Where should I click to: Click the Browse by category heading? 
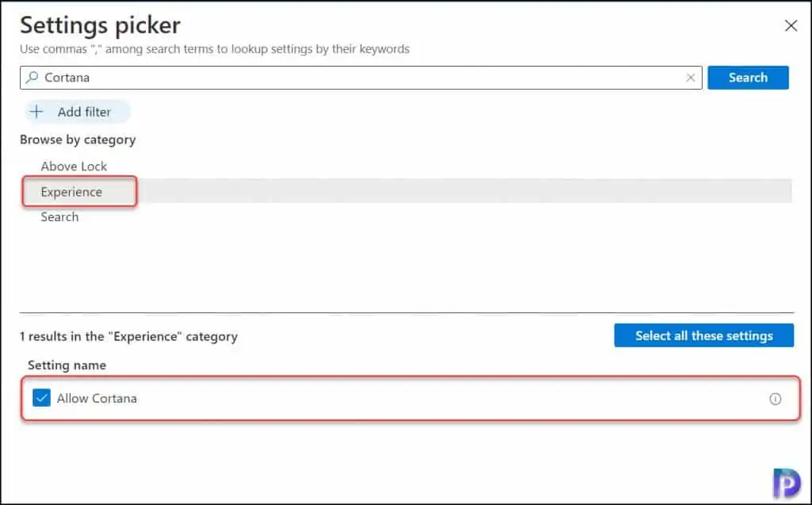78,140
